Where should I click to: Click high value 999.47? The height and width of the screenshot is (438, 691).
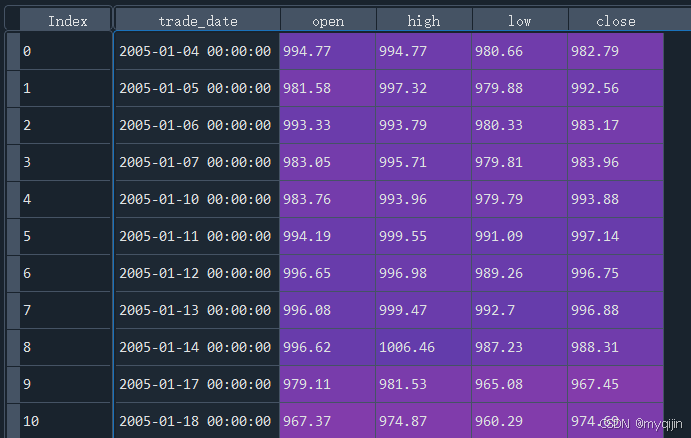[x=424, y=310]
